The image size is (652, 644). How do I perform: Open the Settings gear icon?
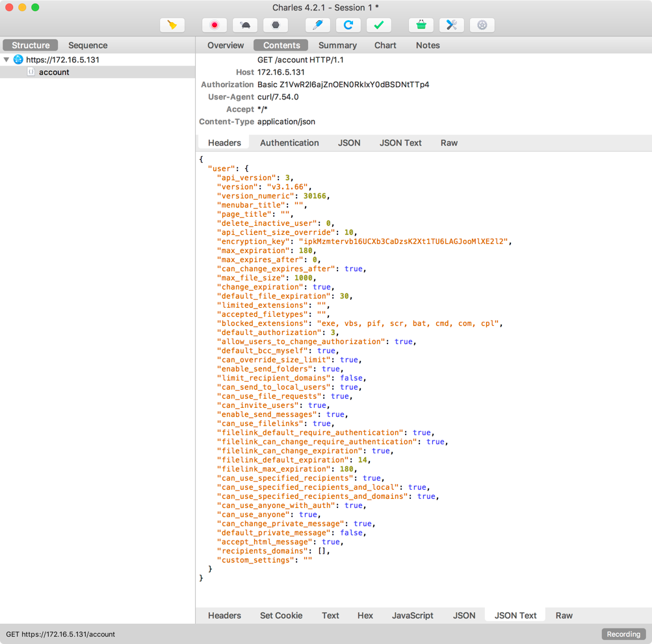click(x=482, y=25)
